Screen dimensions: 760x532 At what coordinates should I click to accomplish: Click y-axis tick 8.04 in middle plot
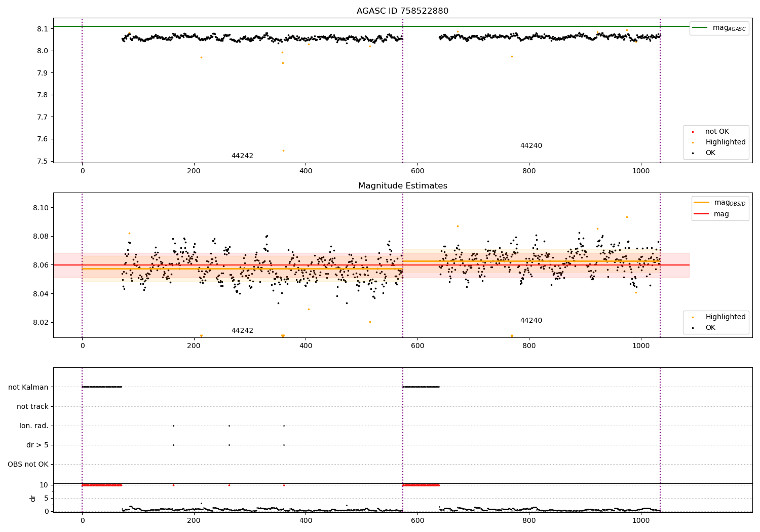41,294
